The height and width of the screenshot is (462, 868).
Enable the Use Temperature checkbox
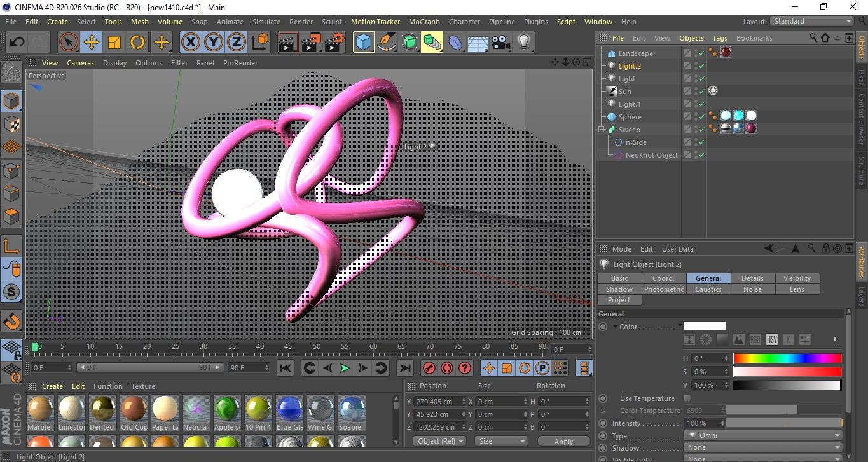687,398
